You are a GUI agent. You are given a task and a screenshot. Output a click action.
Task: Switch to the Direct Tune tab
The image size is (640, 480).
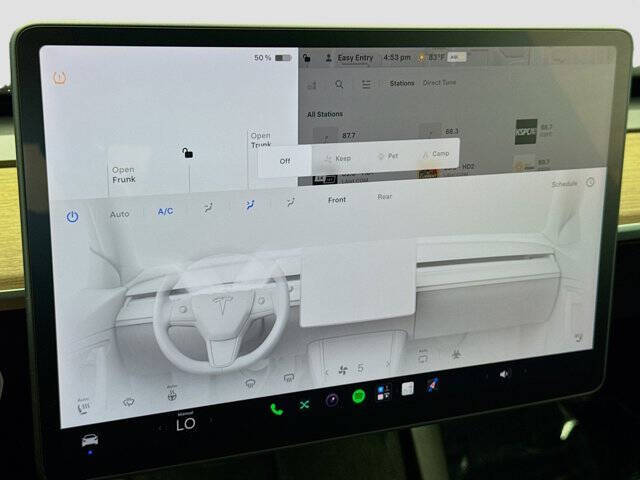tap(440, 83)
